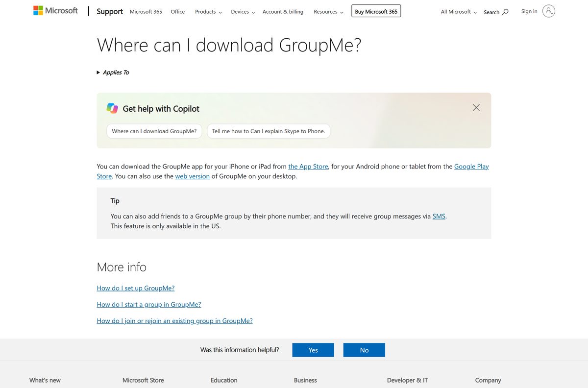This screenshot has width=588, height=388.
Task: Select 'Tell me how to Can I explain Skype' prompt
Action: [x=269, y=131]
